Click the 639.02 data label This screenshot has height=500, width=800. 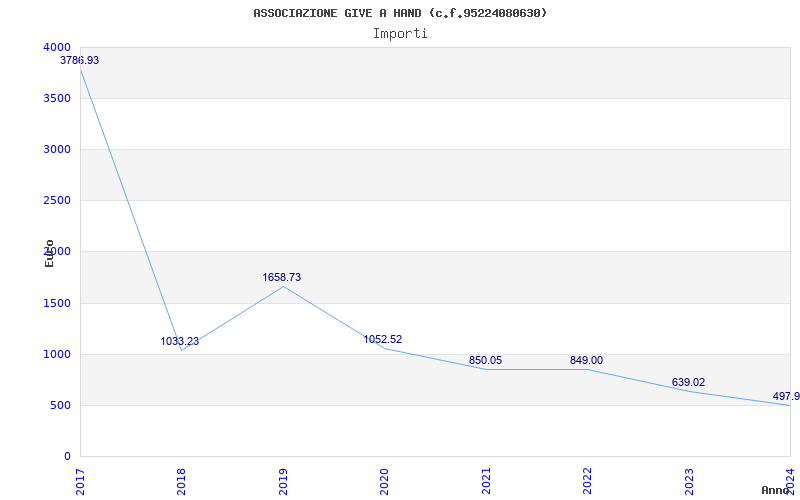click(688, 382)
